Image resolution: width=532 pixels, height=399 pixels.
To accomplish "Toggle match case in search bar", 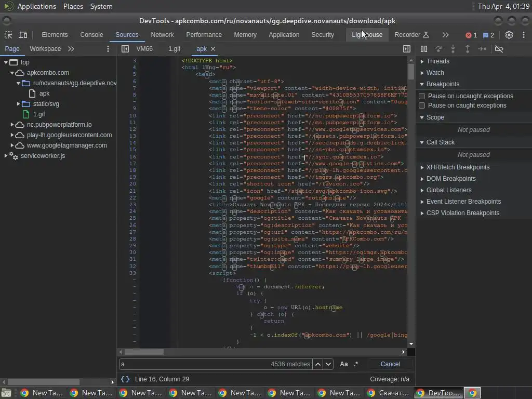I will pyautogui.click(x=343, y=364).
